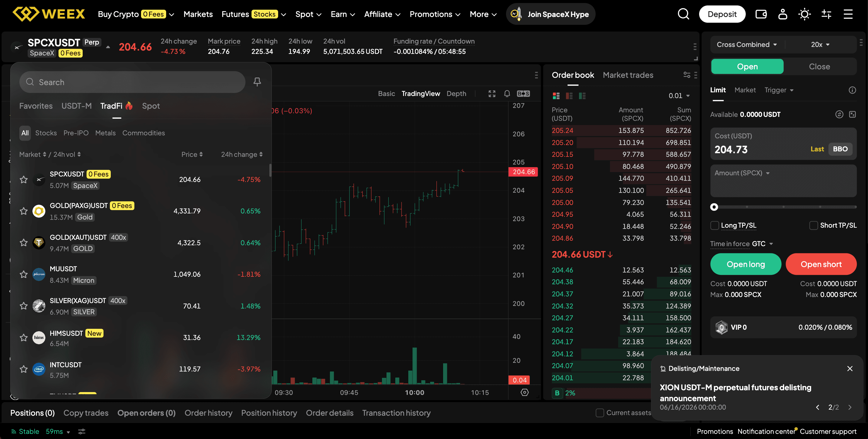This screenshot has width=868, height=439.
Task: Click the Open long button
Action: pyautogui.click(x=745, y=264)
